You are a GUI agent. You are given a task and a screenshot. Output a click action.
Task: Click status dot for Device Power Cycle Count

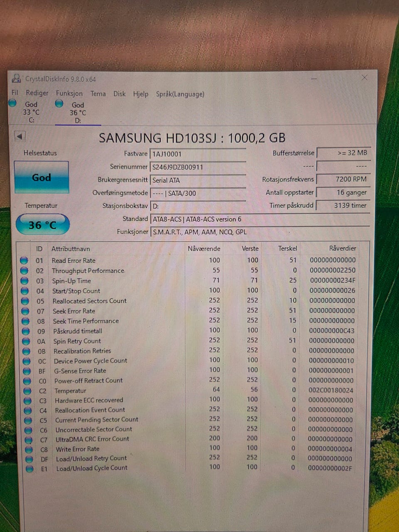(x=27, y=361)
